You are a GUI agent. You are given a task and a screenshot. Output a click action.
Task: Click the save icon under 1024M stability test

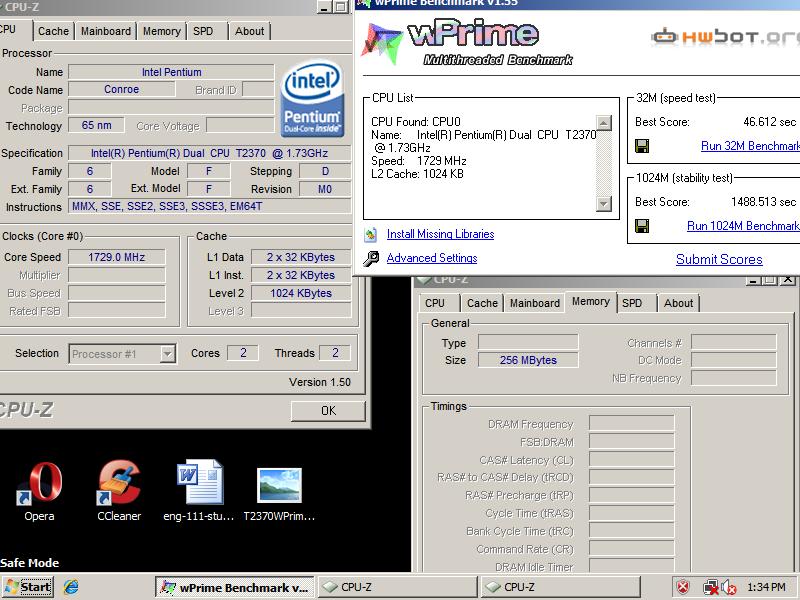[642, 226]
